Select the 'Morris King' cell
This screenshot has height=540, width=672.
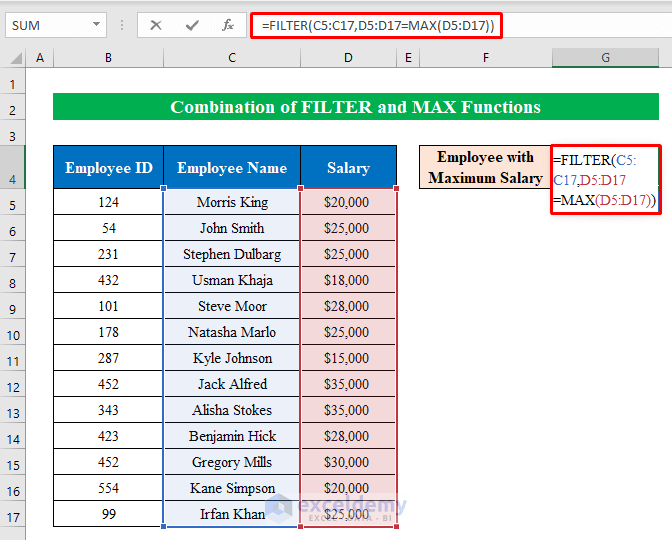point(232,202)
